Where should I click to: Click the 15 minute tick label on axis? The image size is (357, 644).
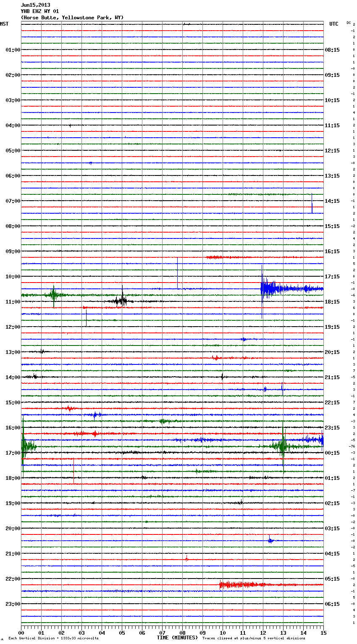click(323, 633)
